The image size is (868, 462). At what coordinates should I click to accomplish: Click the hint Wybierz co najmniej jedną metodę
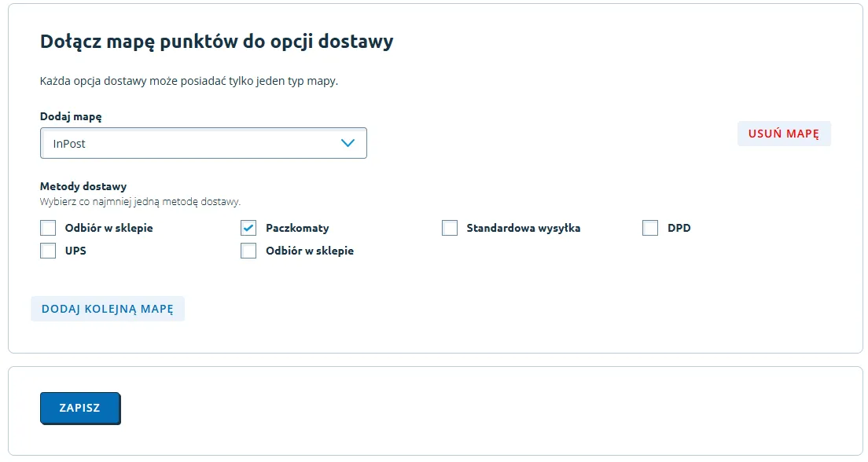(140, 202)
